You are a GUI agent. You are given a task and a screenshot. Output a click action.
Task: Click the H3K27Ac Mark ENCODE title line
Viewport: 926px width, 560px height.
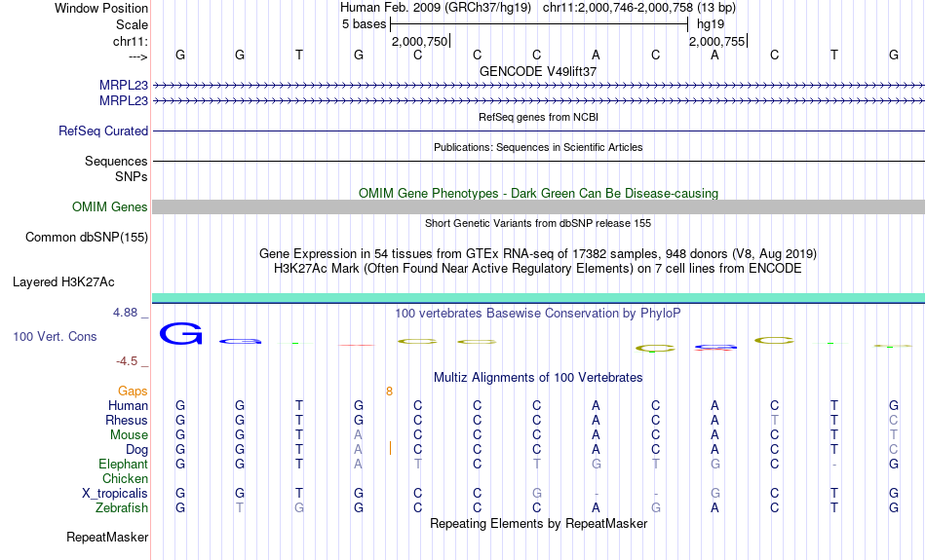pyautogui.click(x=538, y=269)
